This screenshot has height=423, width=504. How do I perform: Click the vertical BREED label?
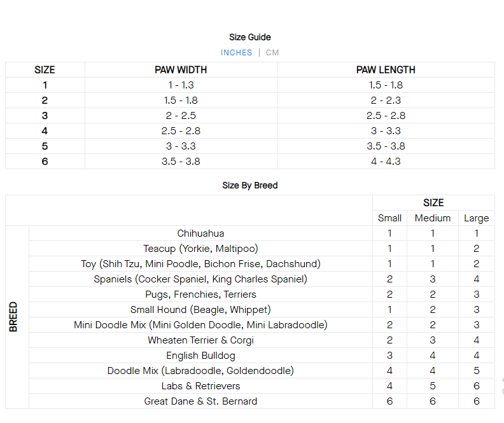tap(13, 317)
